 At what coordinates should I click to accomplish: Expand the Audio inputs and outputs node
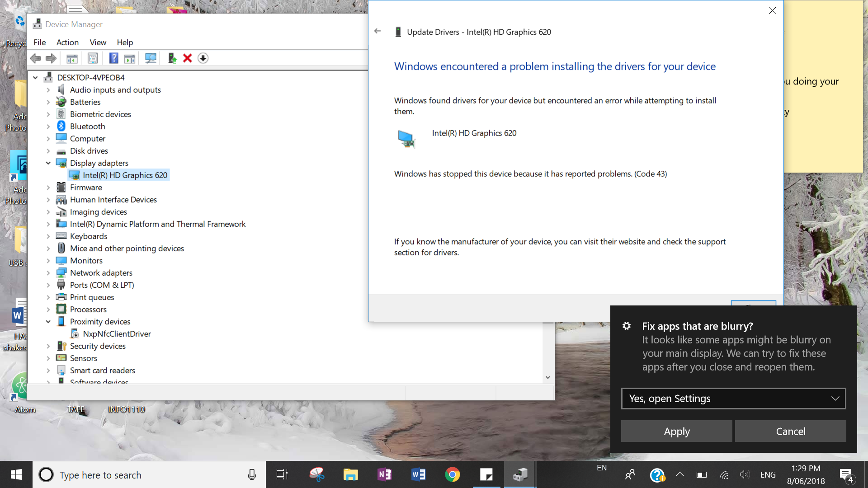coord(48,90)
